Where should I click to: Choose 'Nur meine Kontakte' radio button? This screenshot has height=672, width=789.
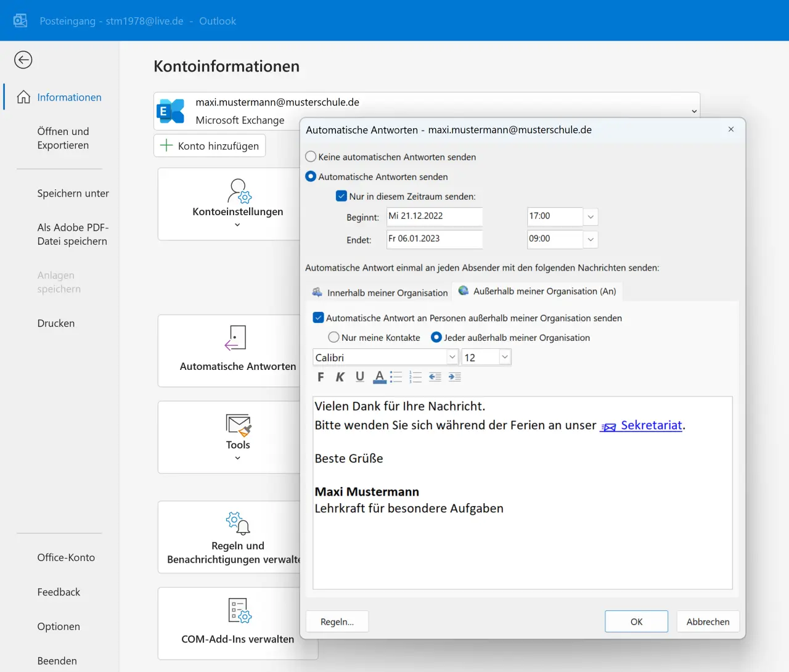(x=333, y=337)
